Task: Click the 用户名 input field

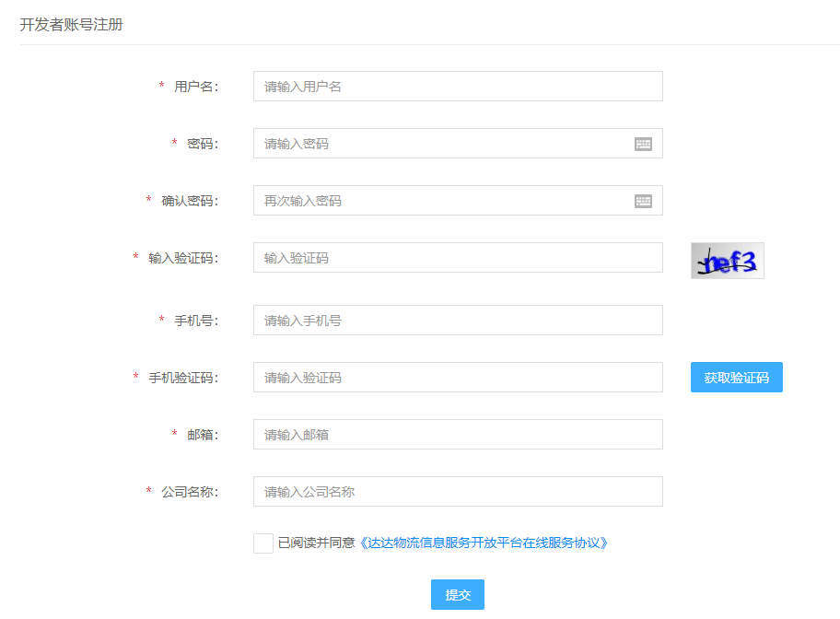Action: (x=458, y=87)
